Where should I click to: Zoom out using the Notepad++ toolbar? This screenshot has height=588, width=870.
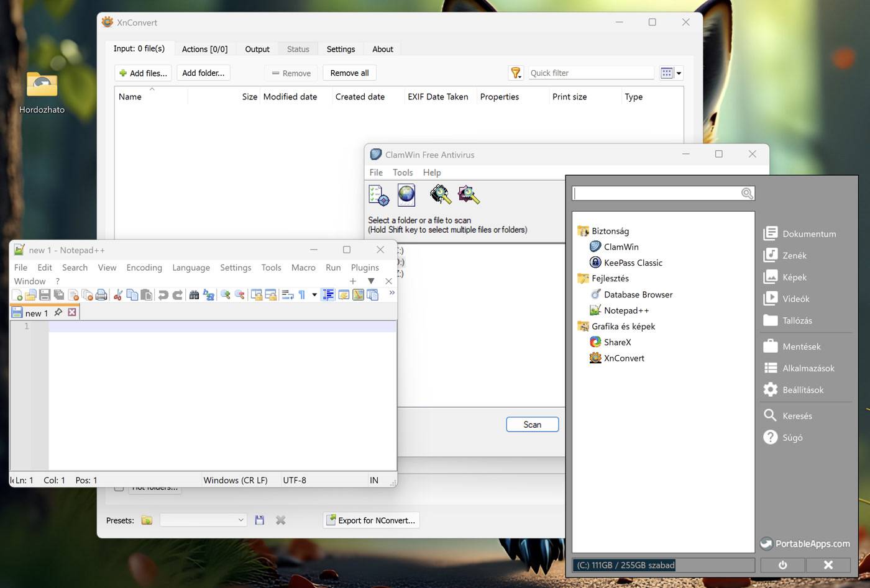pyautogui.click(x=239, y=295)
